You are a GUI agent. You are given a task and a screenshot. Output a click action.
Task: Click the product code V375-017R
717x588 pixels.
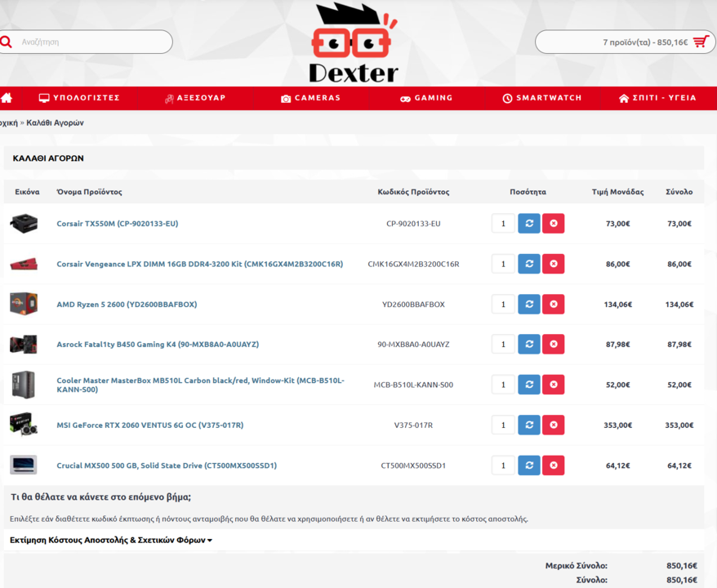pos(413,425)
